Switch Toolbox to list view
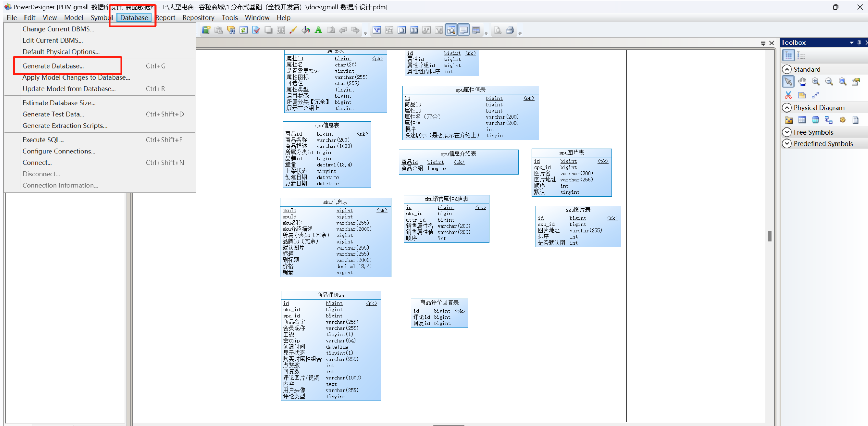Image resolution: width=868 pixels, height=426 pixels. 801,56
